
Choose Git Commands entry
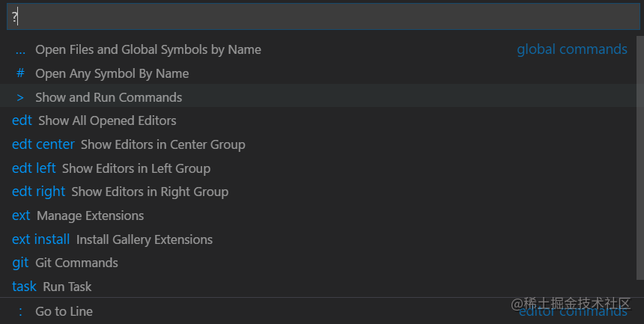click(x=76, y=263)
